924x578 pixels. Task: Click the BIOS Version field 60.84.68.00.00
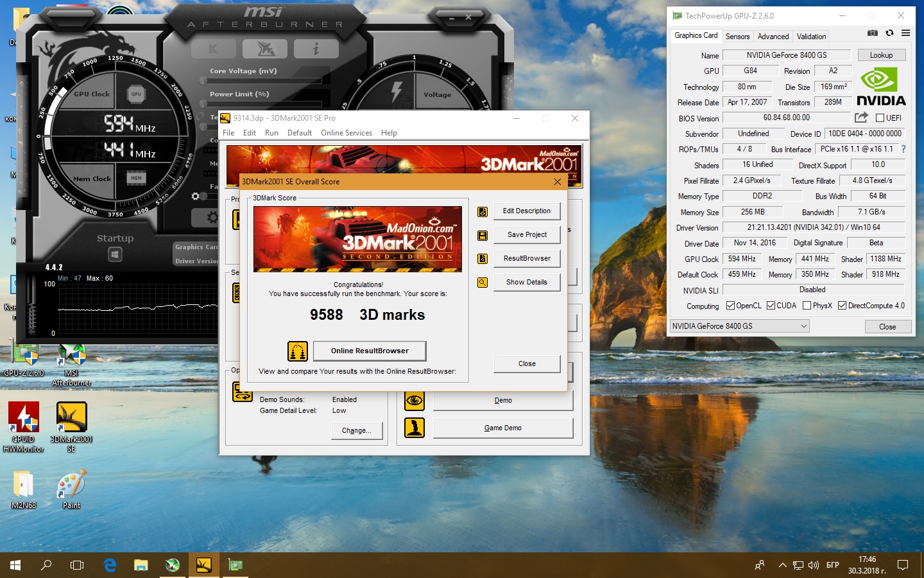click(x=786, y=118)
